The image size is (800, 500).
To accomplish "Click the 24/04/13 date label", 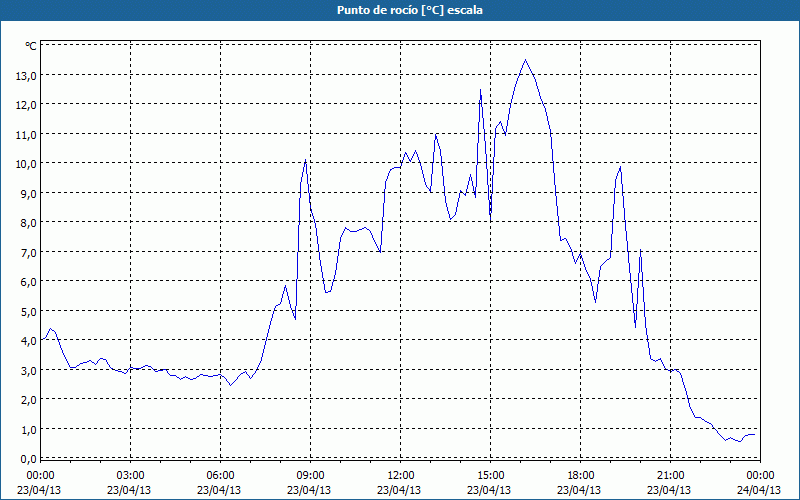I will coord(759,490).
